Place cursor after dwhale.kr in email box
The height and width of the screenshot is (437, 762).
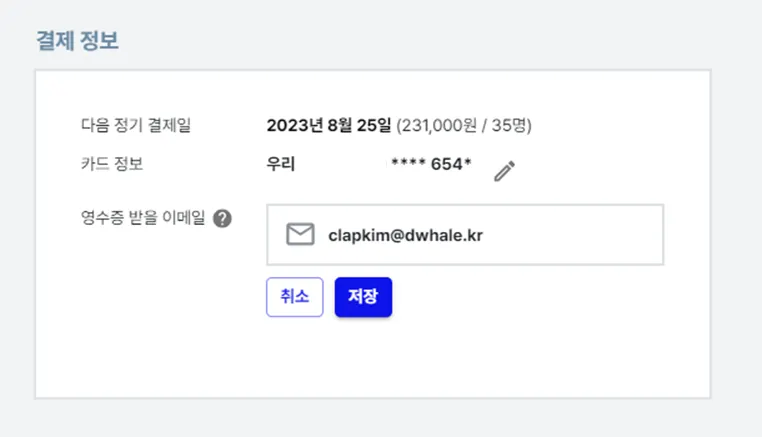pos(486,235)
